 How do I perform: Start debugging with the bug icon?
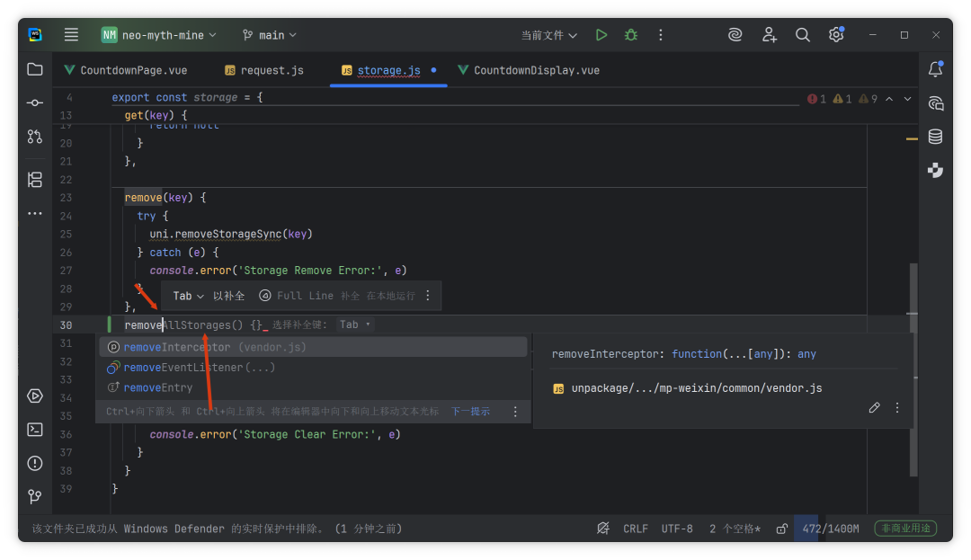[631, 35]
